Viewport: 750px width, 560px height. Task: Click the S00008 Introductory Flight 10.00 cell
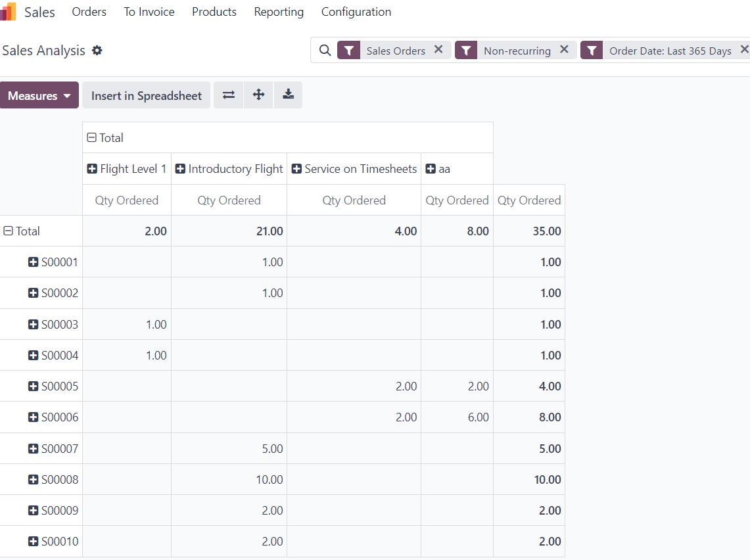(x=229, y=479)
